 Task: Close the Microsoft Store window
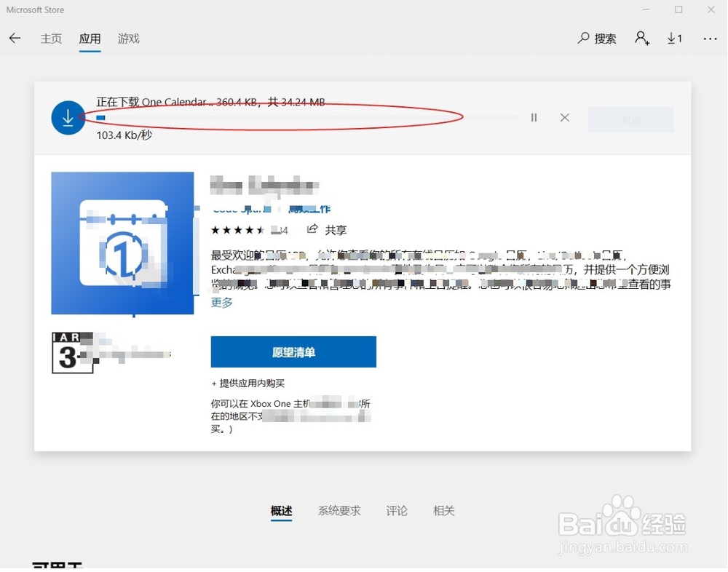(x=711, y=9)
